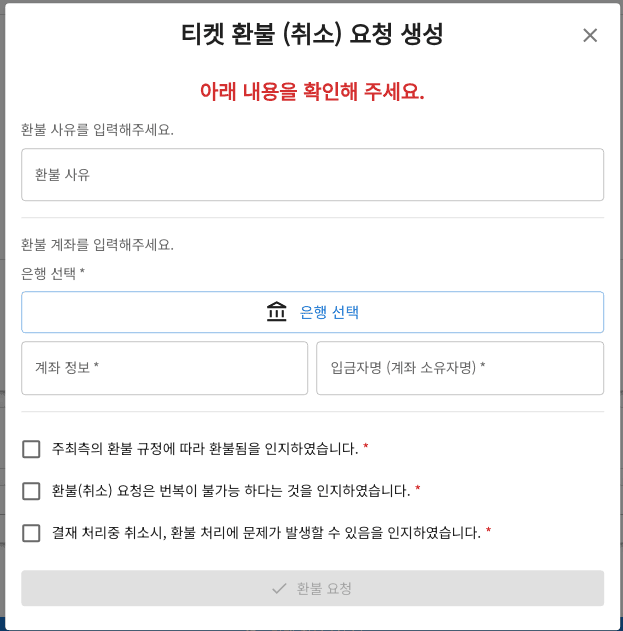Click the checkmark icon on 환불 요청
623x631 pixels.
[279, 589]
